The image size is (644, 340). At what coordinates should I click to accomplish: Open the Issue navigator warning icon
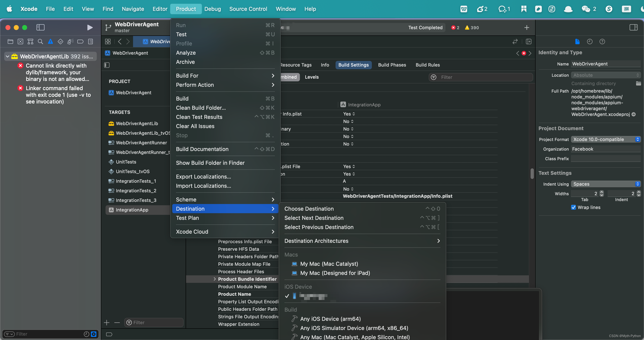pyautogui.click(x=50, y=42)
